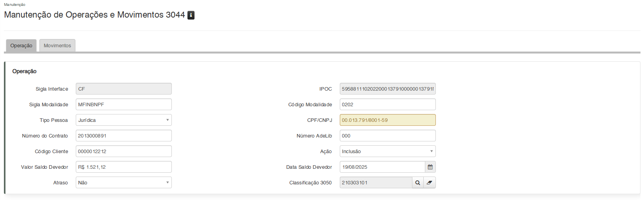Click the Número AdeLib input
Screen dimensions: 644x200
point(387,136)
